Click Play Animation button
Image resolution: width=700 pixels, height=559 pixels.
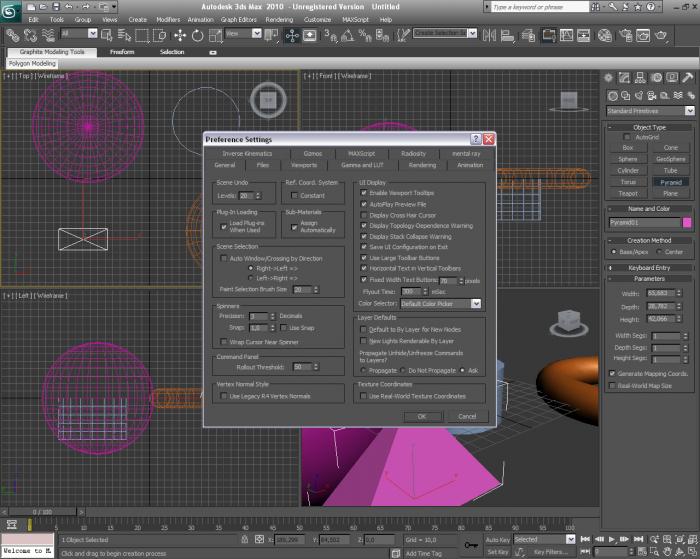coord(612,539)
